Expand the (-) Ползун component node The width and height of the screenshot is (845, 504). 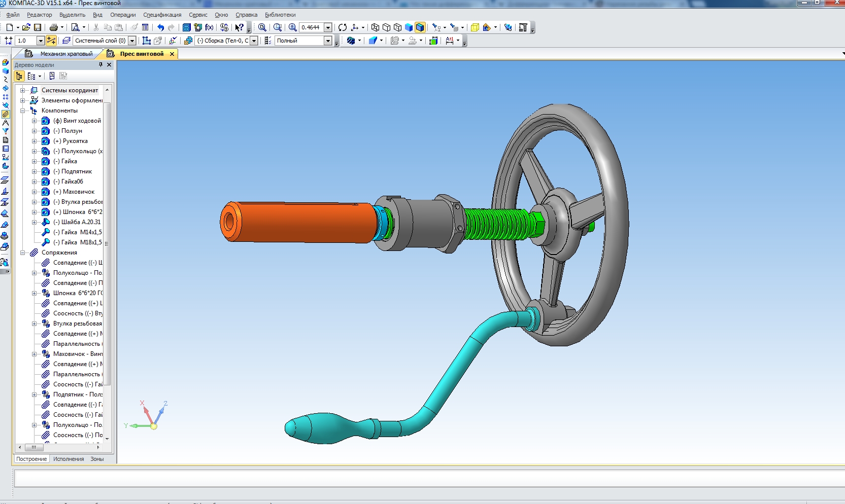point(34,131)
